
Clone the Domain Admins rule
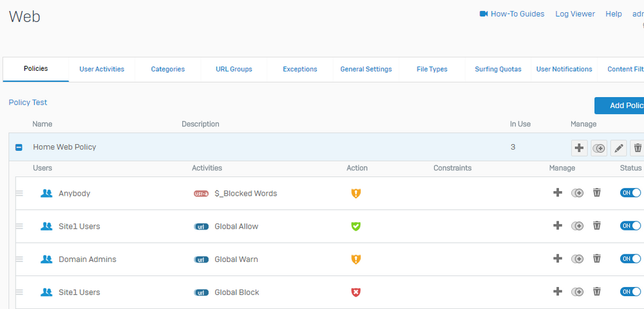coord(578,259)
